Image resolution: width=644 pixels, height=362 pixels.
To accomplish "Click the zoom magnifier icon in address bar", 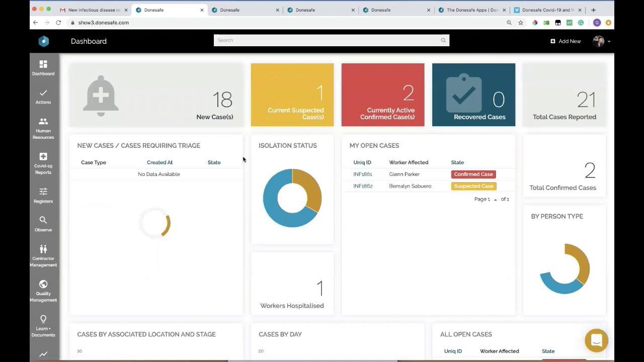I will (x=509, y=23).
